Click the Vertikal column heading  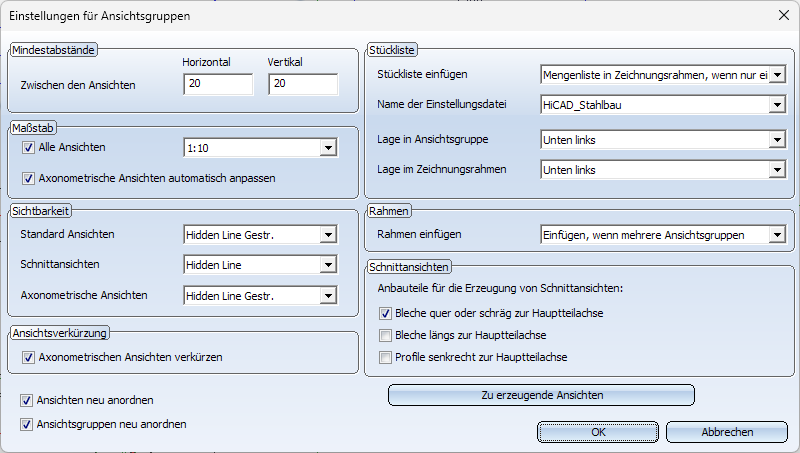click(285, 62)
